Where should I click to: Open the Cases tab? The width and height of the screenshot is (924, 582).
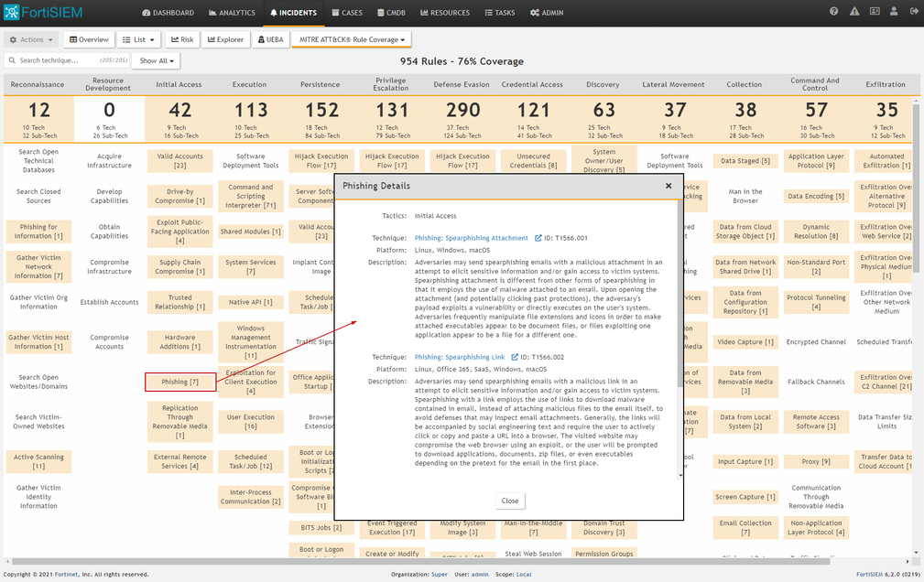(347, 13)
